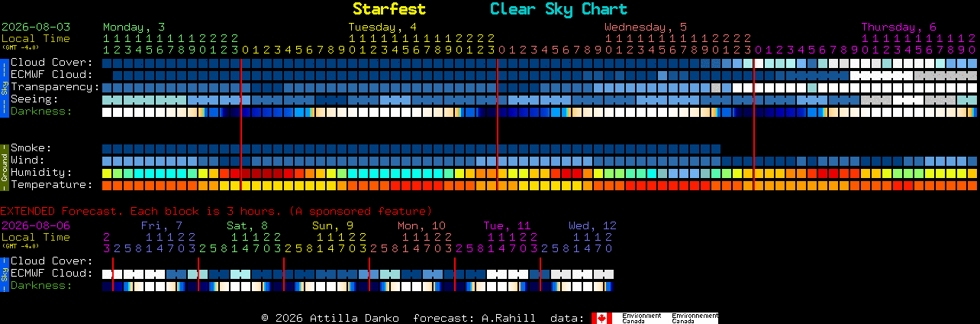Click the Transparency row label
980x324 pixels.
(55, 87)
